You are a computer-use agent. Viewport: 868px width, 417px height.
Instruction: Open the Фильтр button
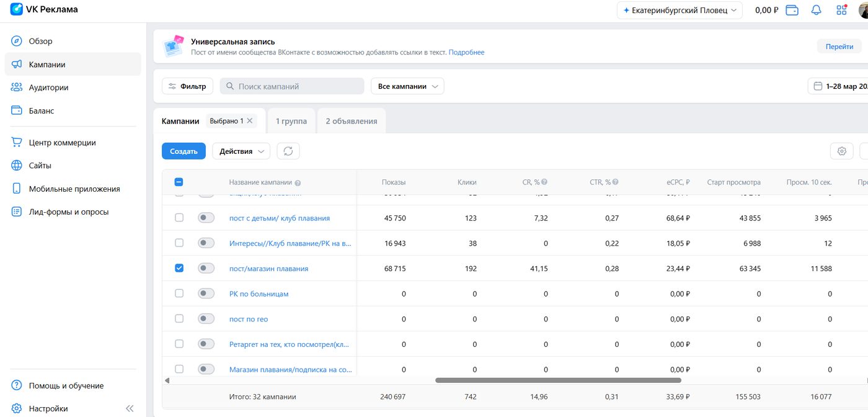pos(188,86)
